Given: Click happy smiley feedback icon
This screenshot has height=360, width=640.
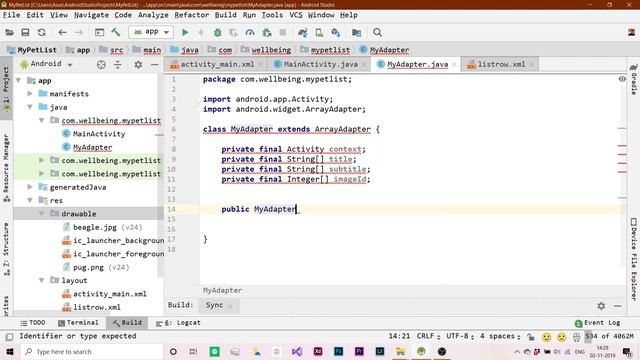Looking at the screenshot, I should pos(547,337).
